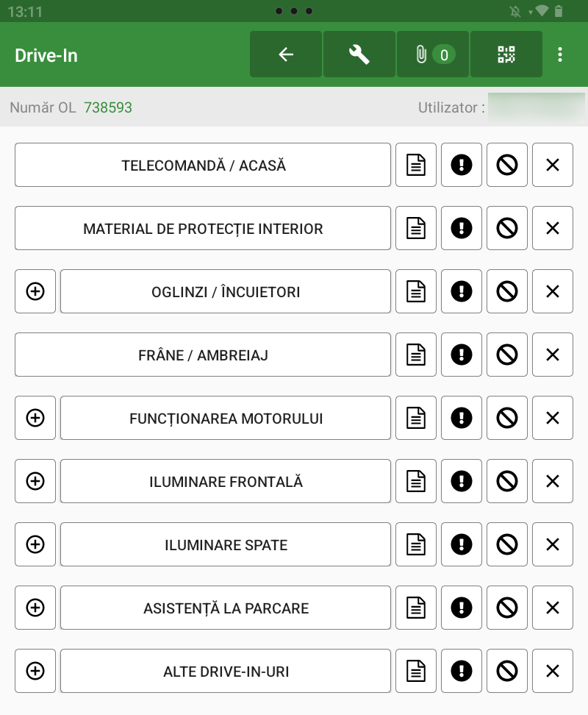Open document icon for FUNCȚIONAREA MOTORULUI
The image size is (588, 715).
[416, 419]
